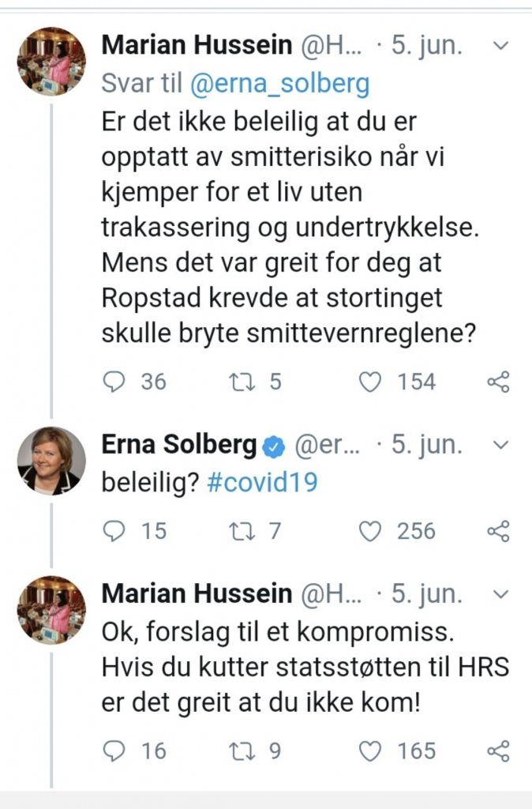Reply to the kompromiss tweet
This screenshot has height=809, width=532.
coord(114,750)
